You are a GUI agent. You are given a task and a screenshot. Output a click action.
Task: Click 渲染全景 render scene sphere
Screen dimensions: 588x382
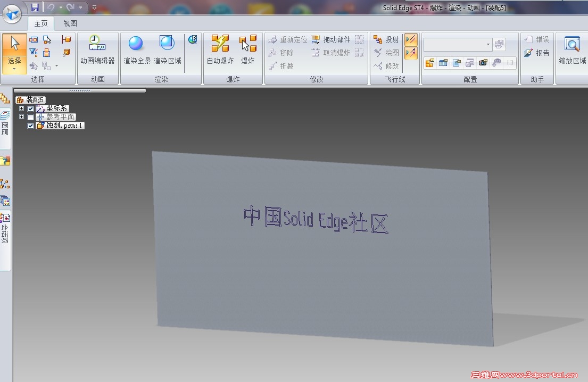coord(137,49)
